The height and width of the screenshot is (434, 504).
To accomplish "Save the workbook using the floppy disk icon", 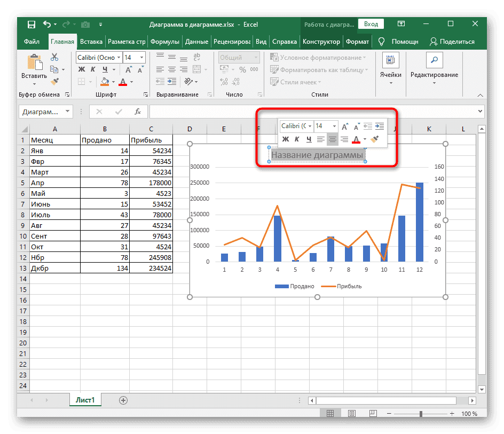I will pyautogui.click(x=31, y=25).
